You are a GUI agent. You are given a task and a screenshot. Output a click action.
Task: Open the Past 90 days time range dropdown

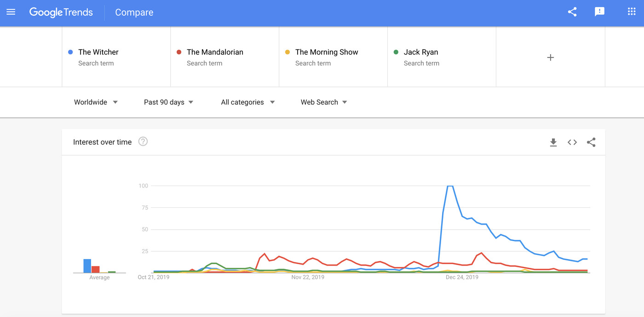coord(167,102)
